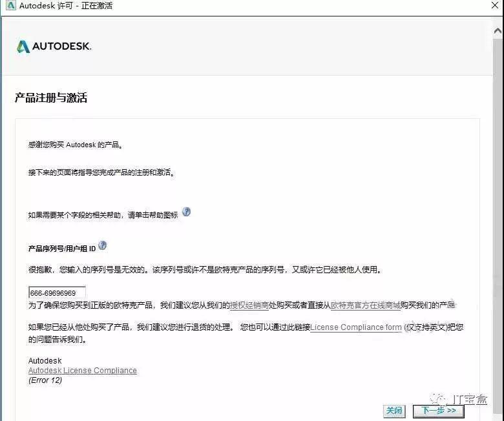Click the AUTODESK logo in the header

click(54, 46)
